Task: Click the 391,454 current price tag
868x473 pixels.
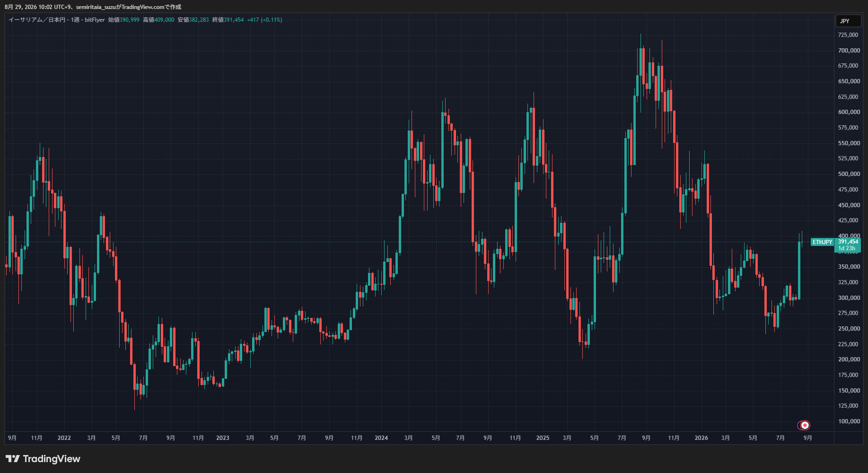Action: point(848,242)
